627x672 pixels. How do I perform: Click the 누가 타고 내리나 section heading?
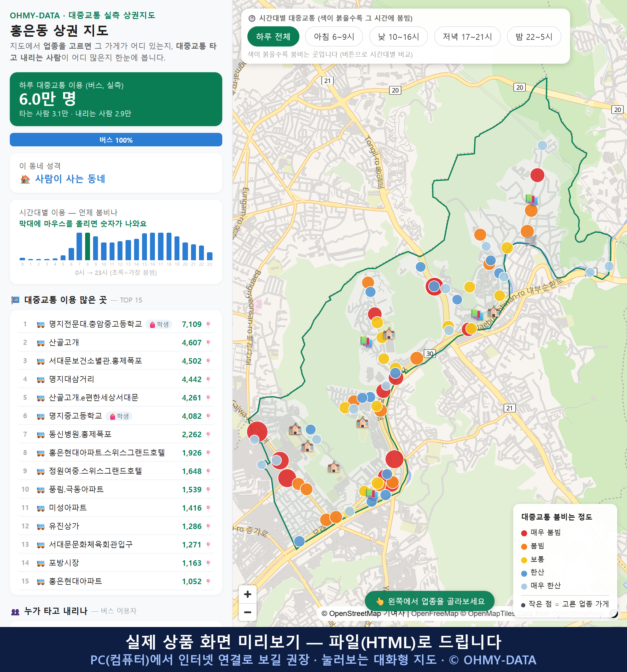(x=56, y=611)
